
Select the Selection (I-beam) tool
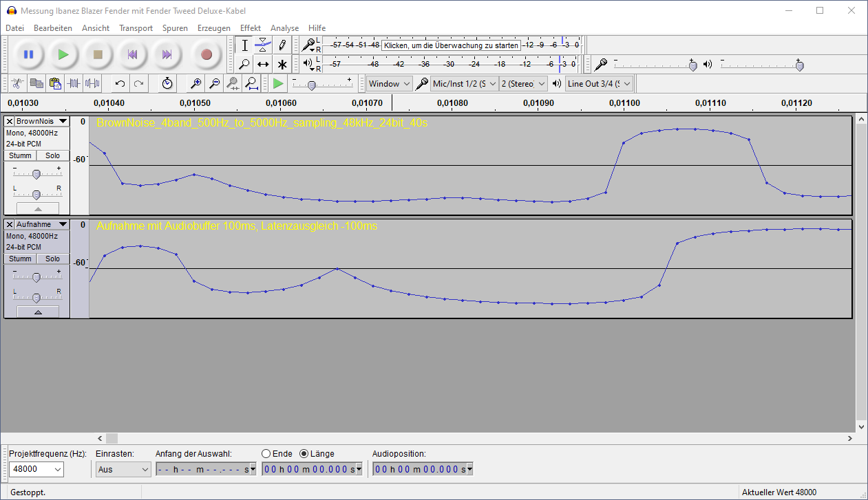244,45
